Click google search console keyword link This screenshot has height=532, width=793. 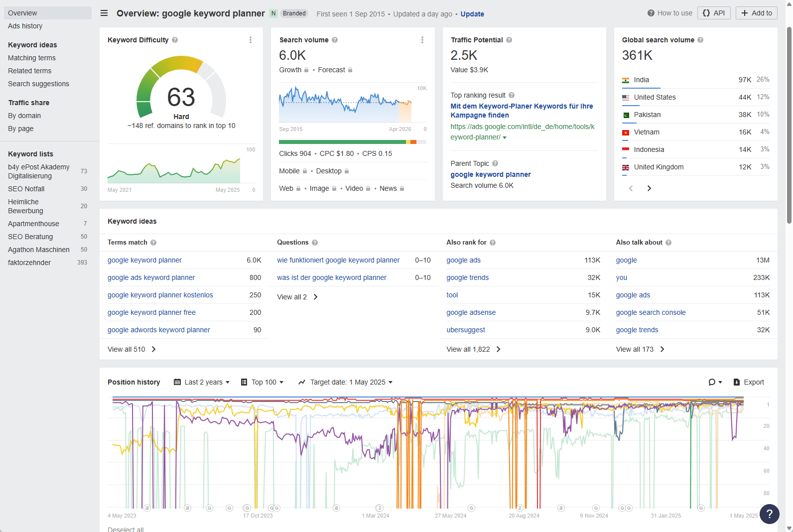click(651, 312)
